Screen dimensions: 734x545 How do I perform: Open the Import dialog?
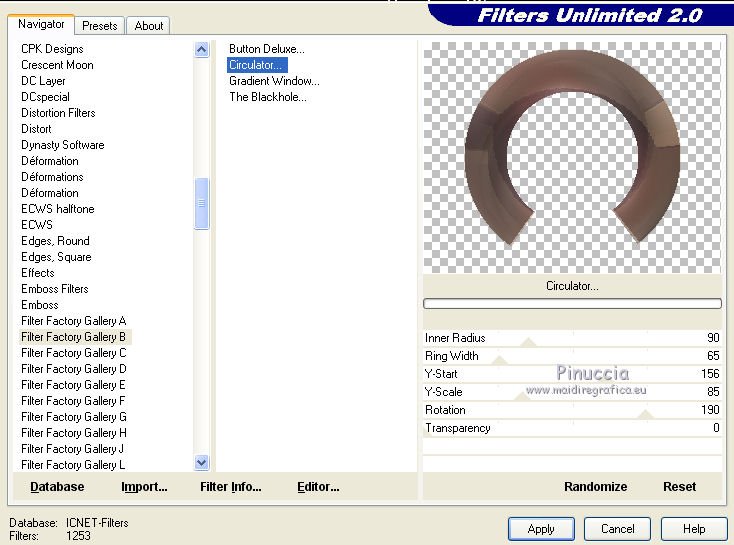(x=144, y=487)
